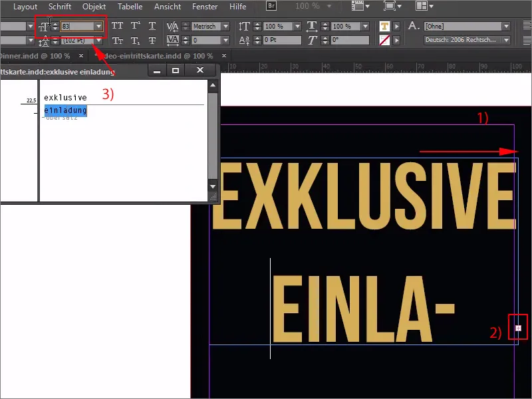Open vertical scale 100 % dropdown arrow
The image size is (532, 399).
click(297, 26)
